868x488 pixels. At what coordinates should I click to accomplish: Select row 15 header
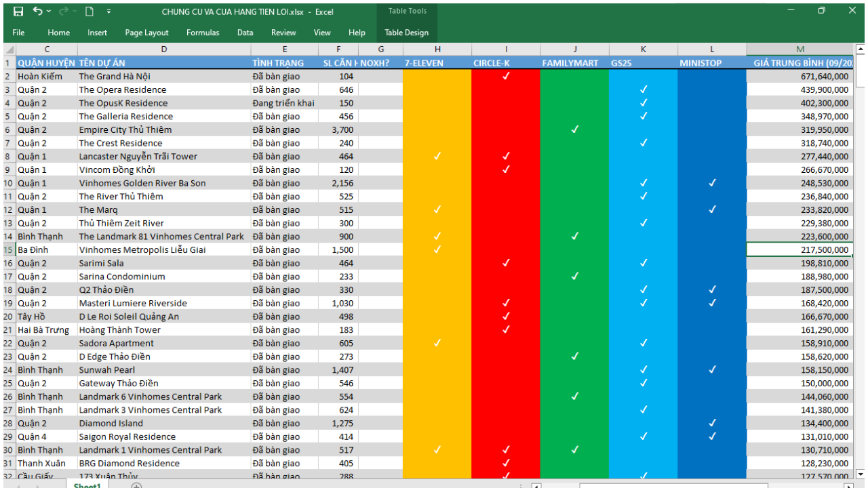pyautogui.click(x=8, y=249)
